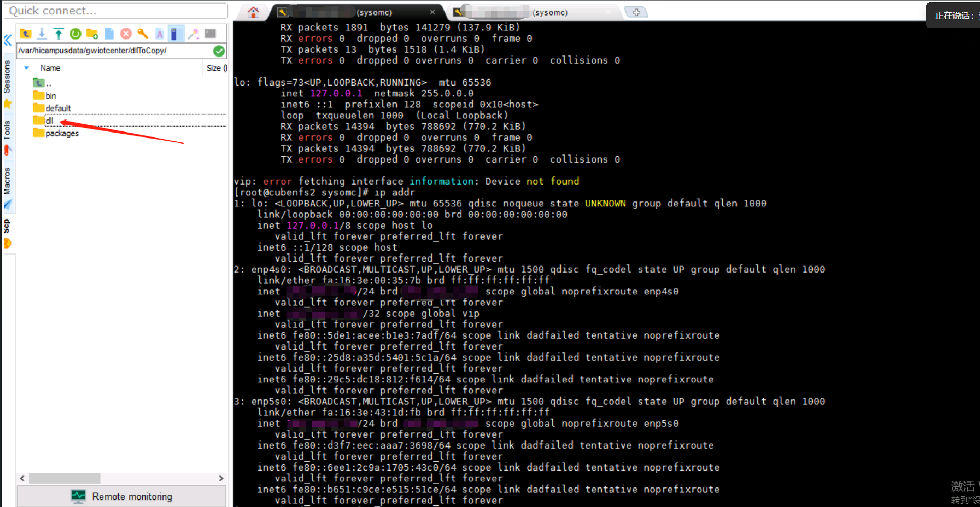The image size is (980, 507).
Task: Click the sort arrow beside Name header
Action: [27, 68]
